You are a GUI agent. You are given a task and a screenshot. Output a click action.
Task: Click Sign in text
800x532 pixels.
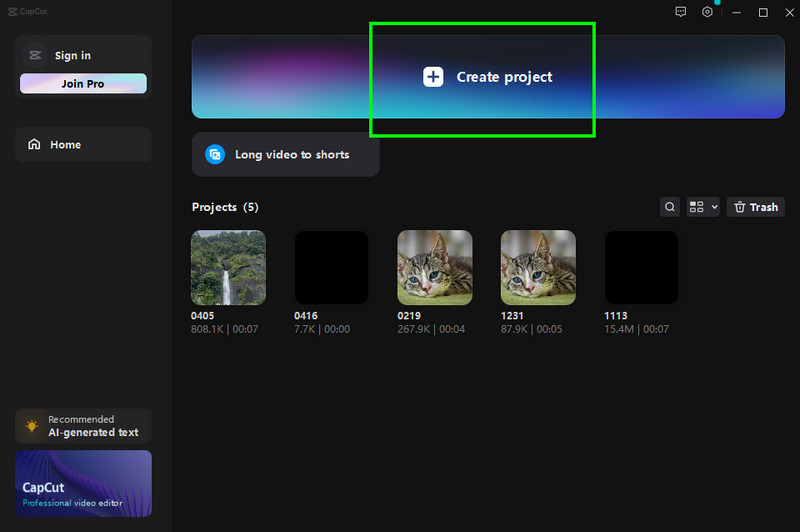click(73, 56)
